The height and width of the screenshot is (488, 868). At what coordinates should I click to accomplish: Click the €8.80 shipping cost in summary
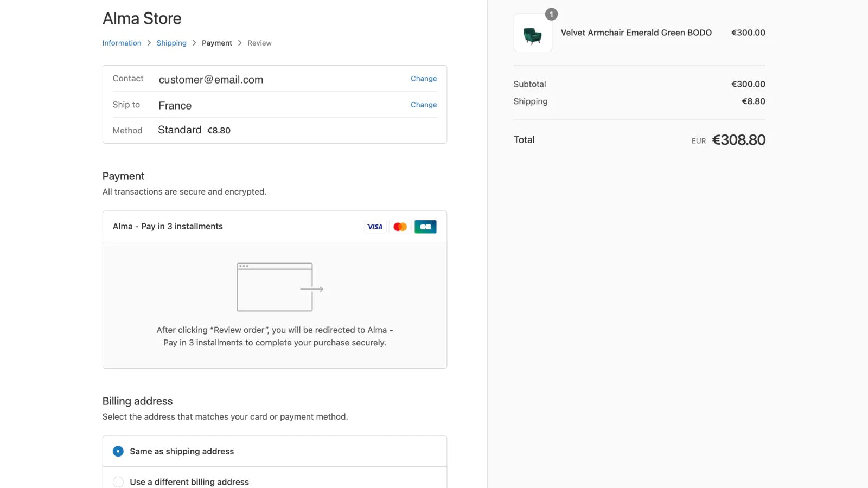[x=754, y=101]
